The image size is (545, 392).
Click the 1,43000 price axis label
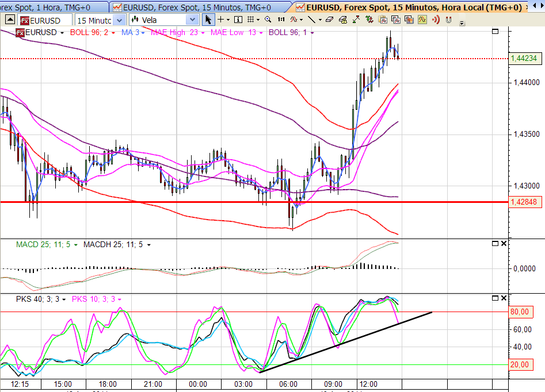[x=527, y=186]
